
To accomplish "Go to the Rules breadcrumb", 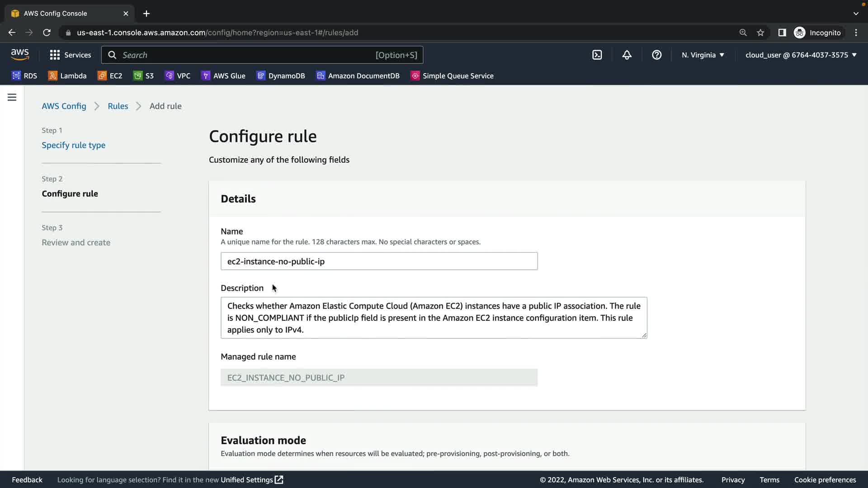I will [x=118, y=106].
